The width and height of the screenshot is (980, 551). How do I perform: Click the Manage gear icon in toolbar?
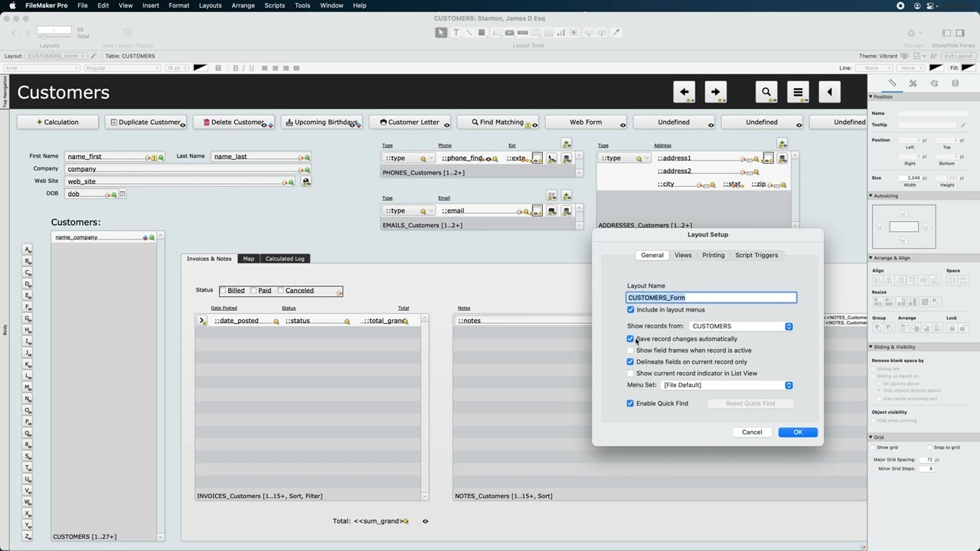[x=911, y=33]
